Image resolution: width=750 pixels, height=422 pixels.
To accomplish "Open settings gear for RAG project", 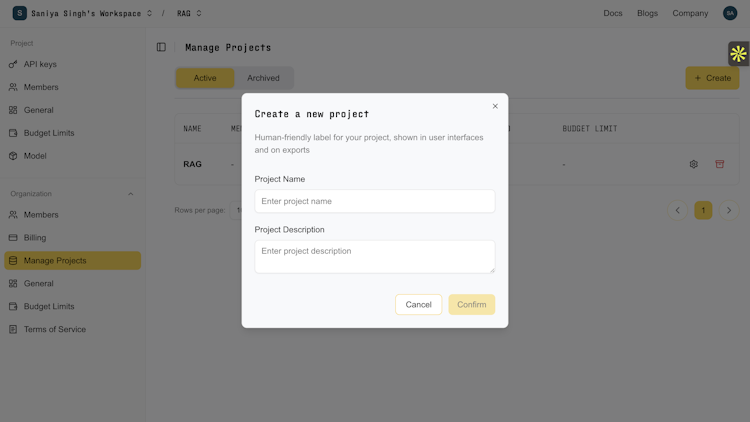I will pyautogui.click(x=694, y=164).
